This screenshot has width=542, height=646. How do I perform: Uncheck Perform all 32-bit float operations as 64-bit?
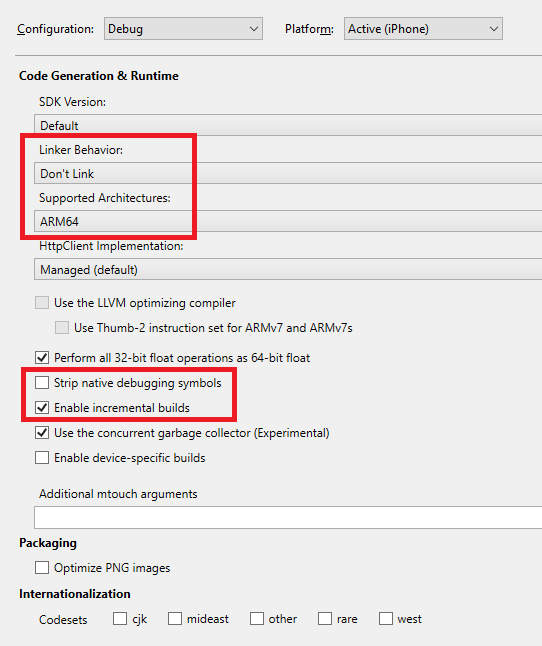coord(42,358)
